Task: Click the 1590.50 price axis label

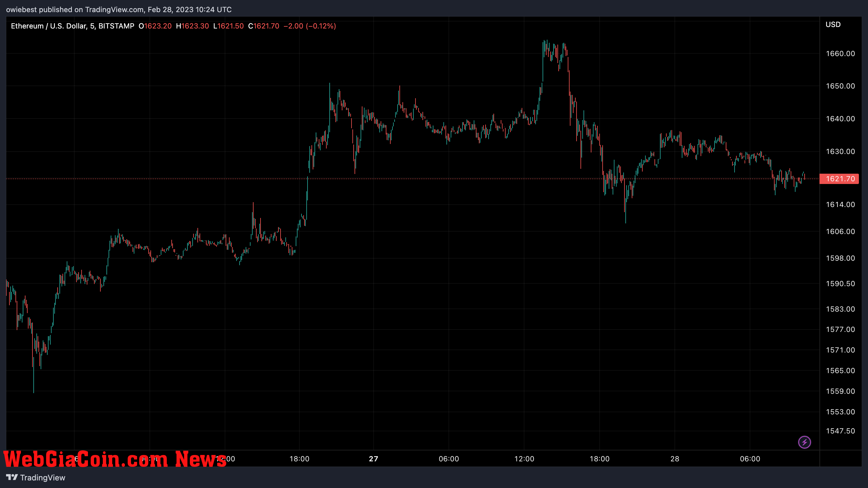Action: (x=840, y=284)
